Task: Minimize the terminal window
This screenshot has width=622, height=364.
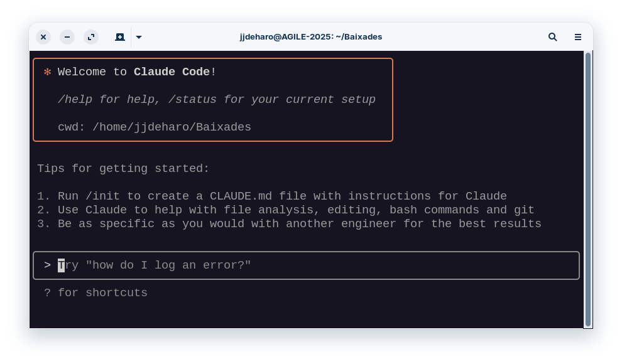Action: pyautogui.click(x=67, y=37)
